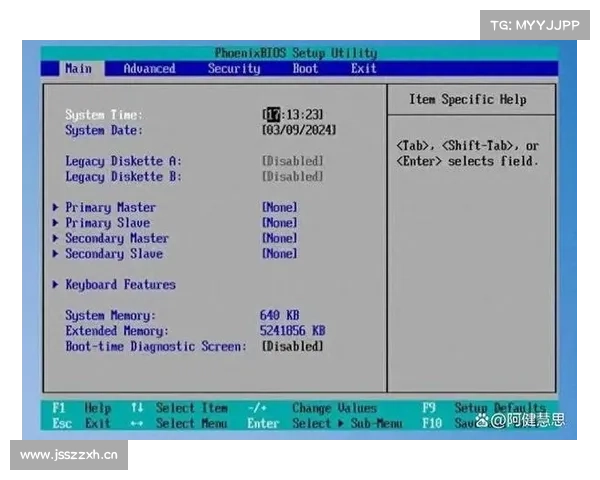Open the Main tab
The width and height of the screenshot is (600, 480).
[78, 69]
